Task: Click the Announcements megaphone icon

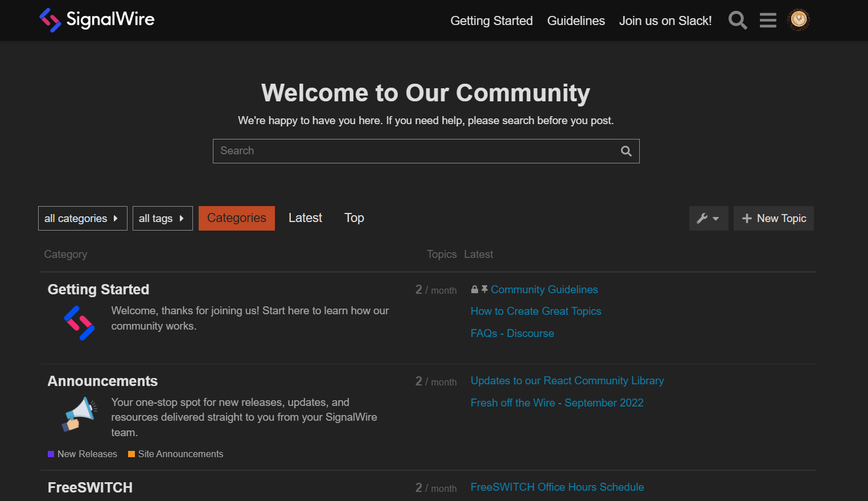Action: coord(80,414)
